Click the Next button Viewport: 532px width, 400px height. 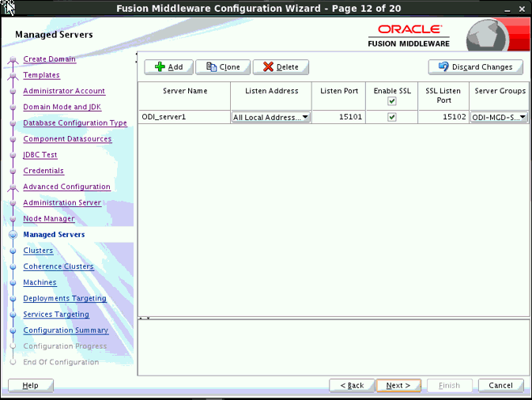pos(398,386)
